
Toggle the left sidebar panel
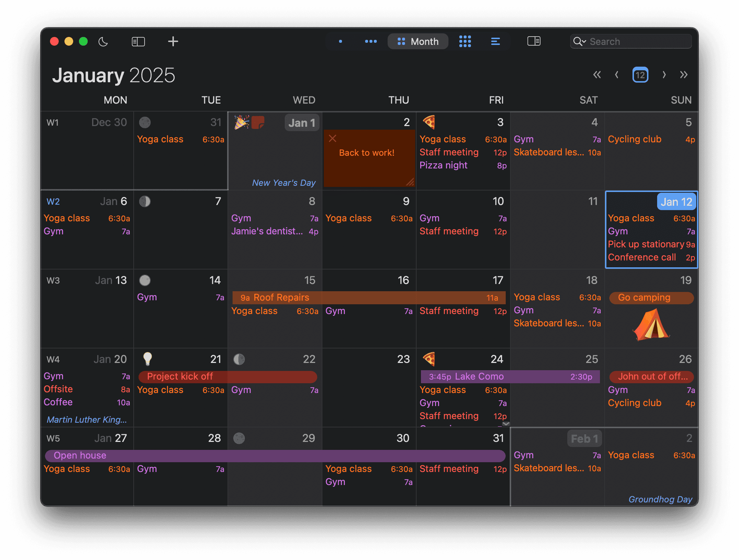tap(138, 41)
